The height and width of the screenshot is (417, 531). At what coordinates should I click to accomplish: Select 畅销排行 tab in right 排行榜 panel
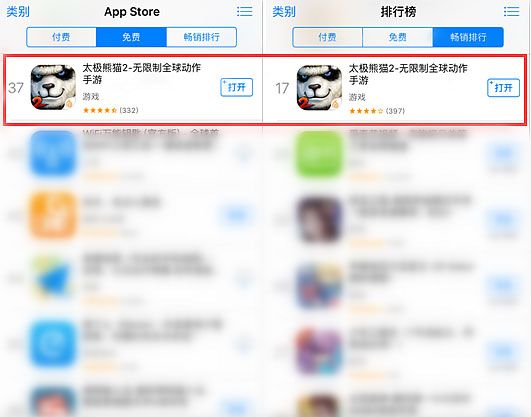[468, 37]
